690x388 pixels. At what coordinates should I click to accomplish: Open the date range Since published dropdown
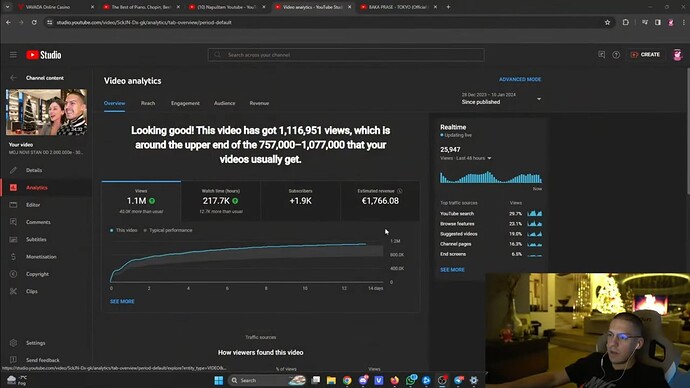tap(501, 99)
